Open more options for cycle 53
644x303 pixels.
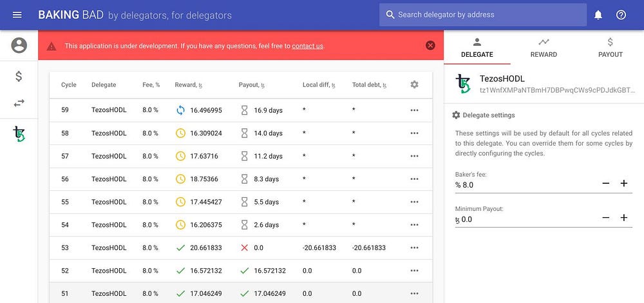(x=414, y=248)
